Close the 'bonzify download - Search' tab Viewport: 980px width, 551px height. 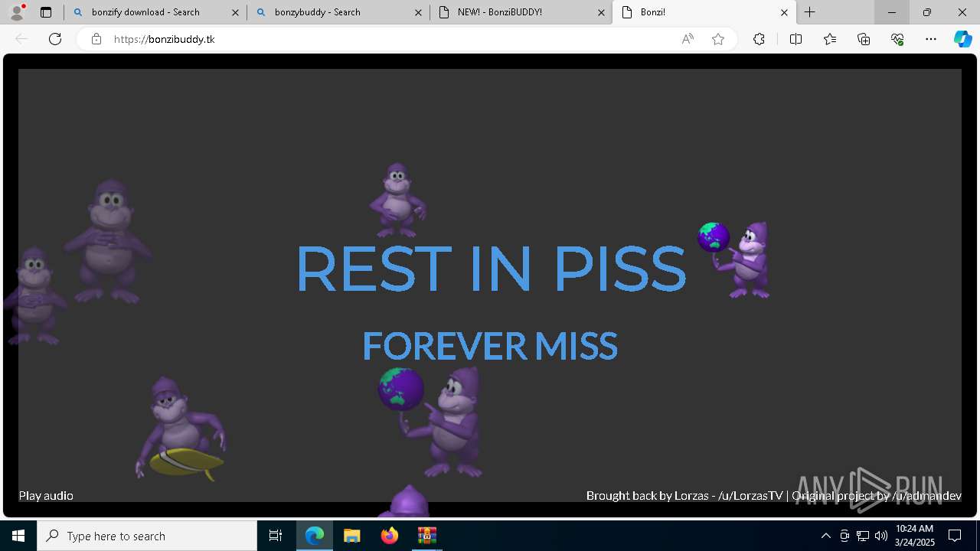click(x=235, y=12)
